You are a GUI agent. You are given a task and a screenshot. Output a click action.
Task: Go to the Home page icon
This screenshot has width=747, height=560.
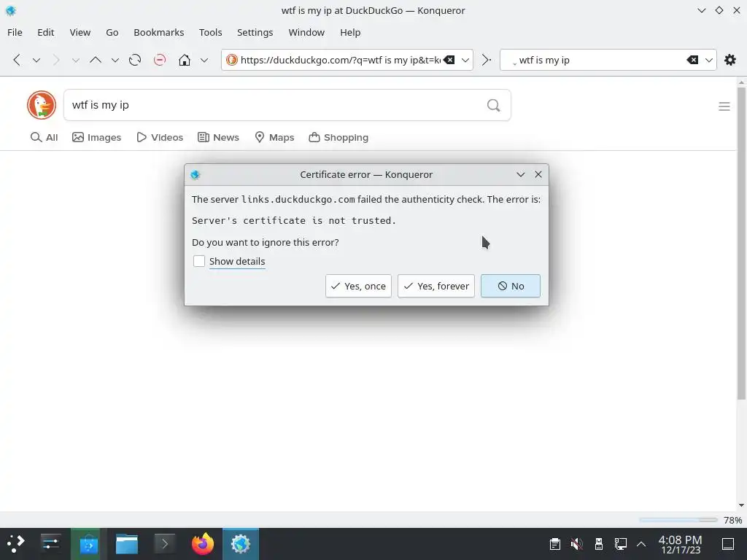click(x=185, y=60)
